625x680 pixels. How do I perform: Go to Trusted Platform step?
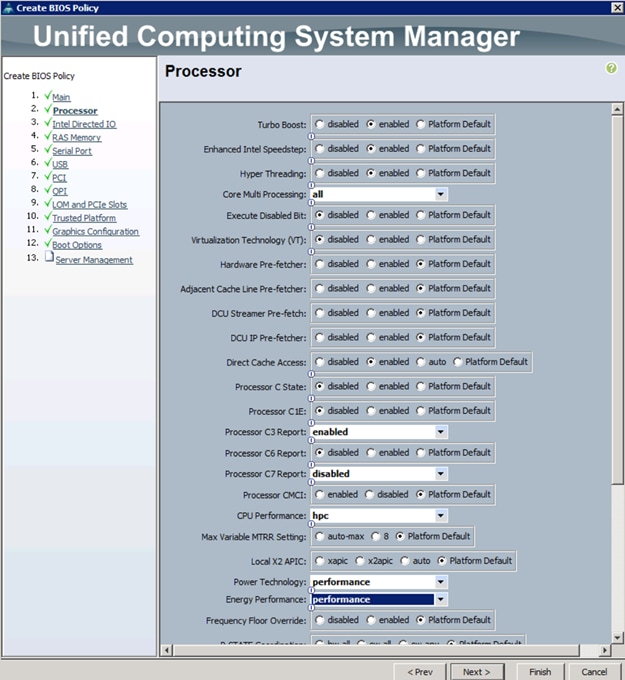coord(84,218)
